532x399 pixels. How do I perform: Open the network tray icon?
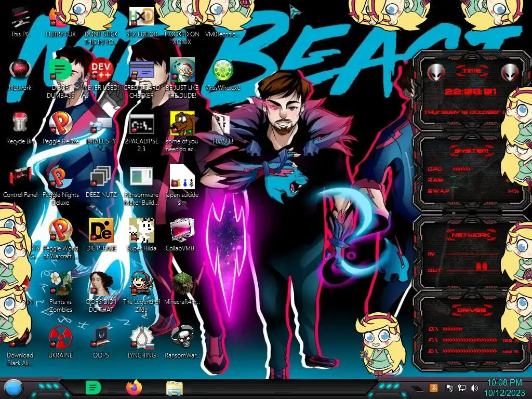pyautogui.click(x=461, y=388)
